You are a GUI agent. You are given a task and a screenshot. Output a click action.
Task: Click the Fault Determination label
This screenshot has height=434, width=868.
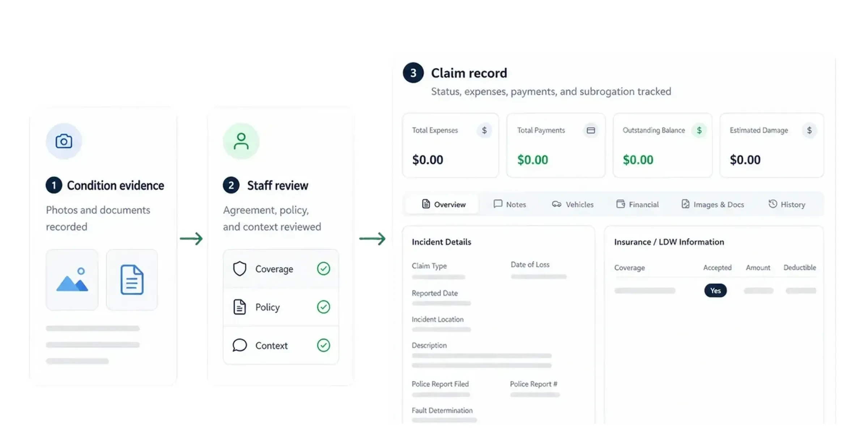[442, 410]
